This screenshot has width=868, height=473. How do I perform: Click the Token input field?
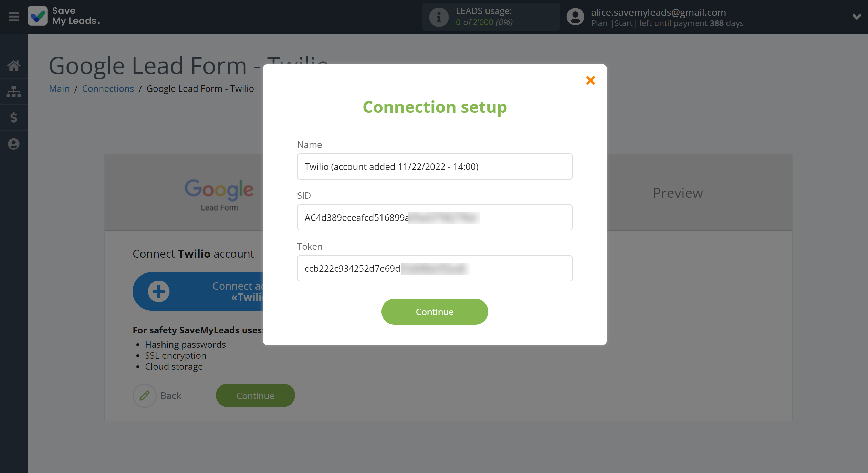coord(434,268)
